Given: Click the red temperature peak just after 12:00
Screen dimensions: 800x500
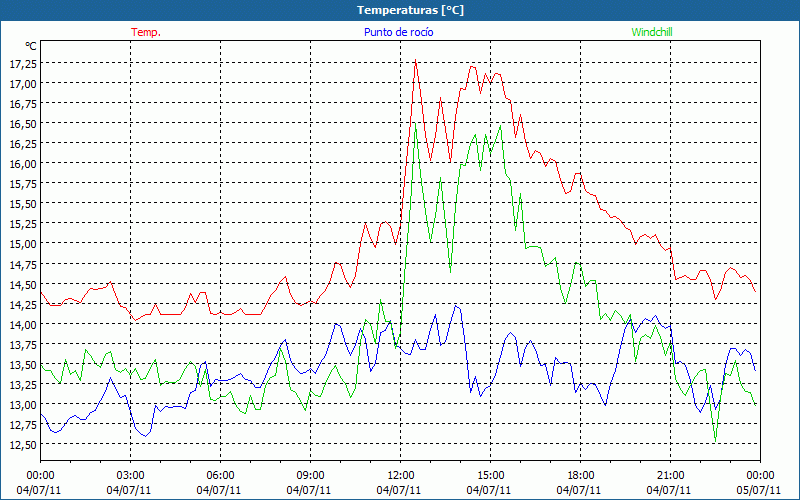Looking at the screenshot, I should 416,60.
